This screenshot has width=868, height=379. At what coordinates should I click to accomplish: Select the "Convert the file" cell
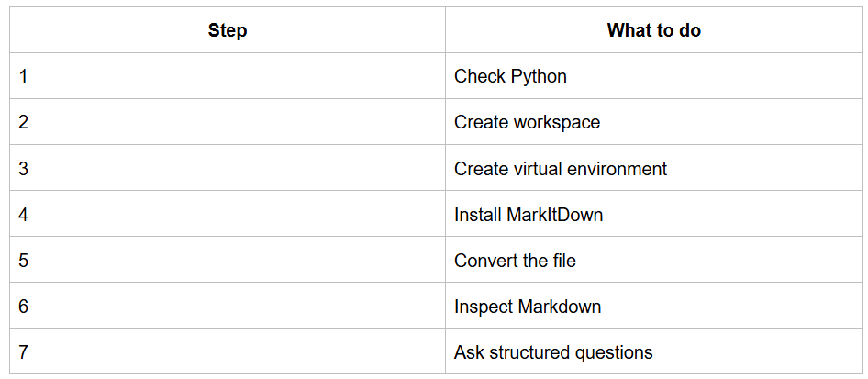pyautogui.click(x=654, y=260)
